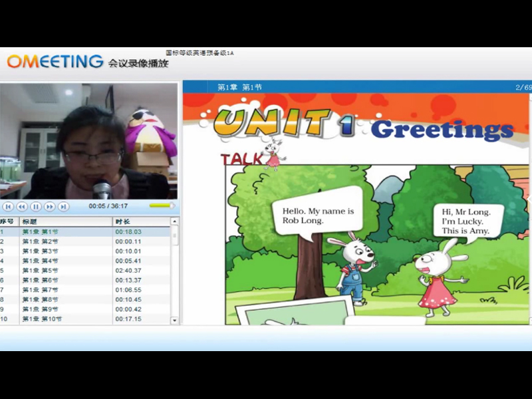Click the presenter webcam video
The height and width of the screenshot is (399, 532).
pyautogui.click(x=89, y=140)
